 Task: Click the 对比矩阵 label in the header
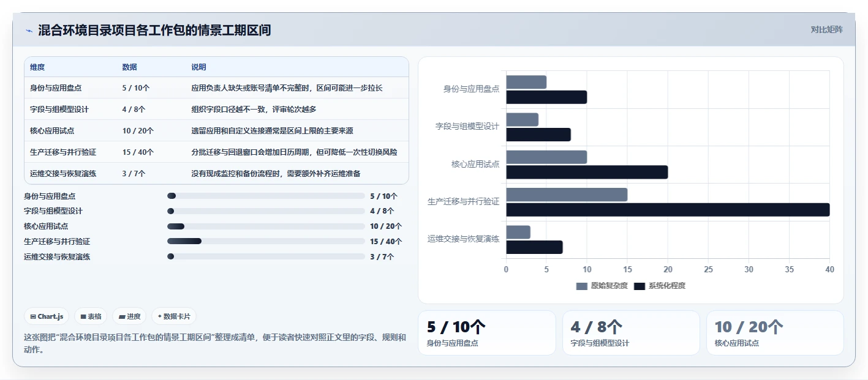826,29
